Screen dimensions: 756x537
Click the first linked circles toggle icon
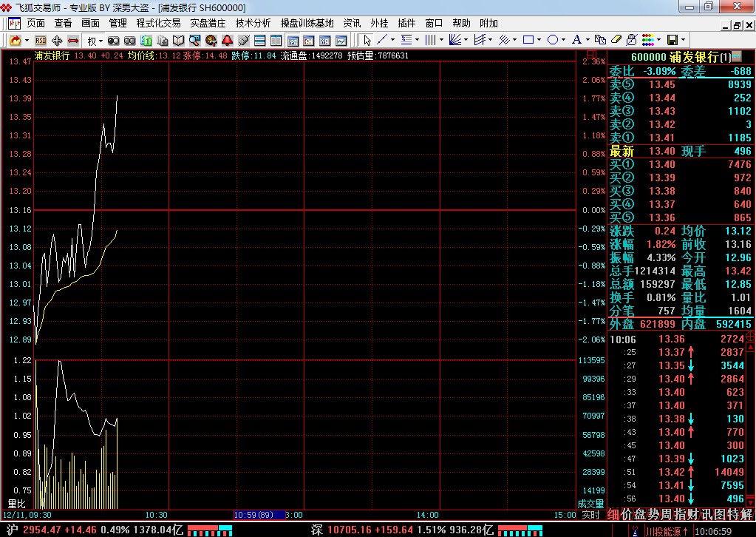[113, 41]
